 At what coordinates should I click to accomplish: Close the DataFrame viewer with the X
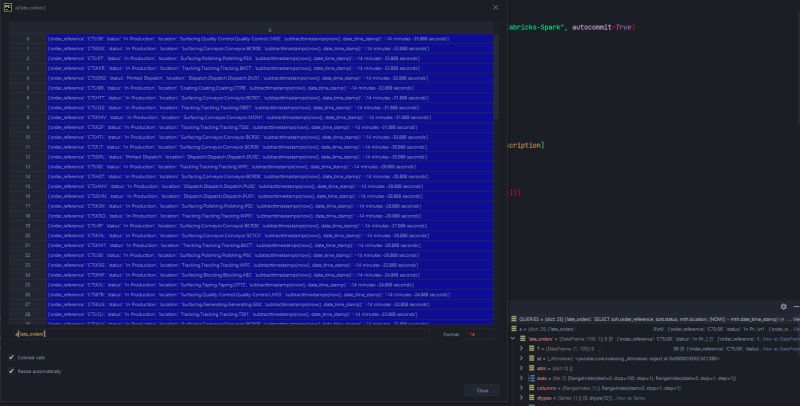click(x=495, y=8)
